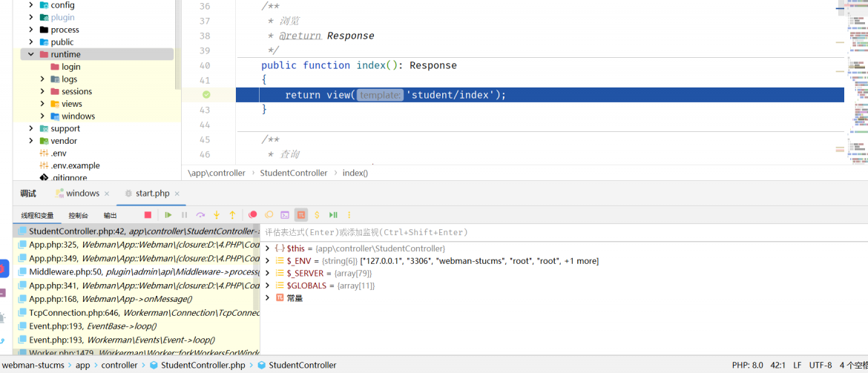The height and width of the screenshot is (373, 868).
Task: Select the Event.php:193 EventBase->loop() frame
Action: point(137,326)
